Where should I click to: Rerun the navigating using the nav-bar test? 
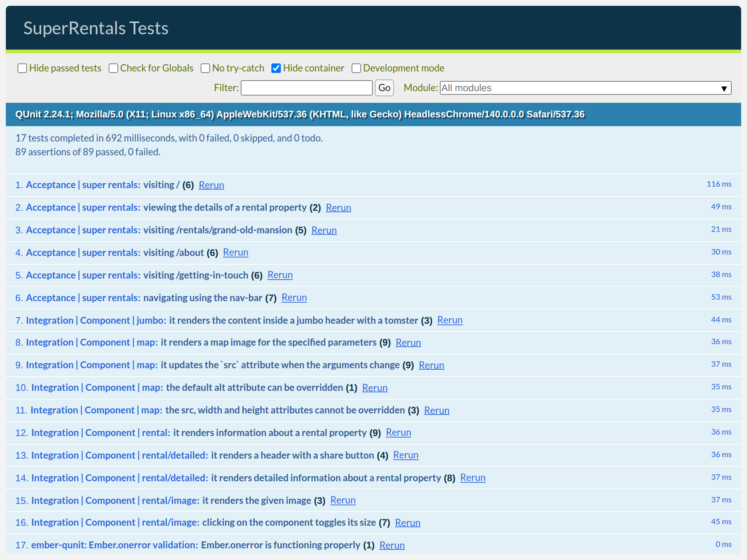click(x=294, y=297)
